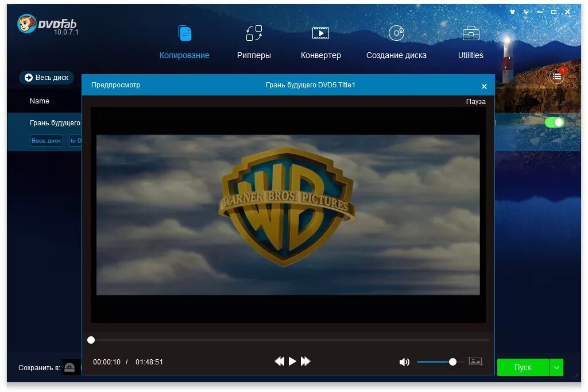This screenshot has width=588, height=392.
Task: Click the green Пуск start button
Action: pos(523,367)
